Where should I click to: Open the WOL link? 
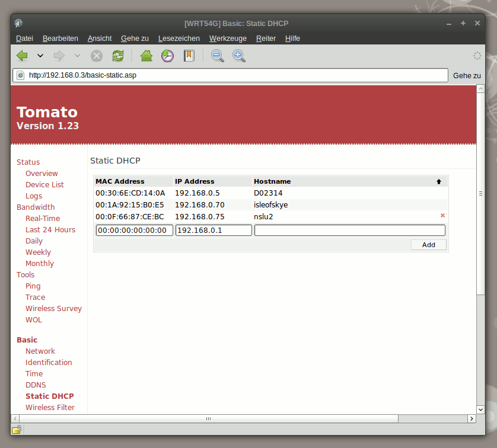tap(34, 320)
